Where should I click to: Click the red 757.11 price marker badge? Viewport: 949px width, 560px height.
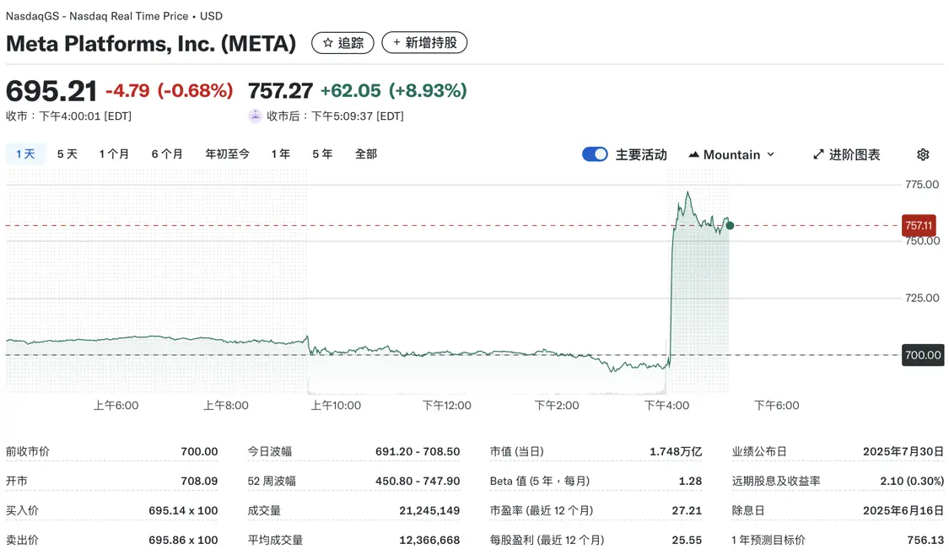pos(919,225)
